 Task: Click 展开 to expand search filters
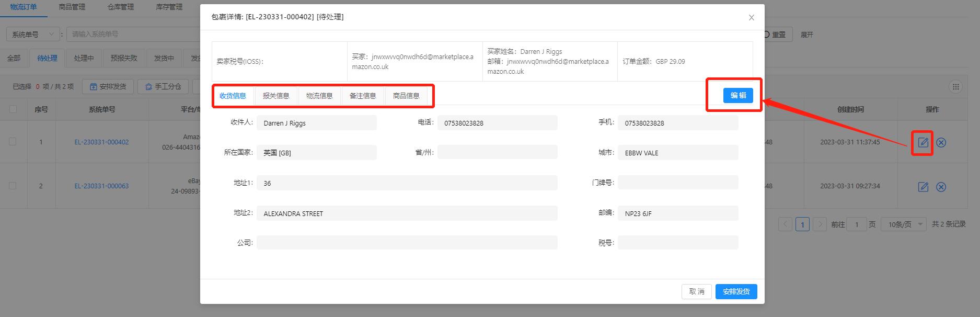pyautogui.click(x=806, y=35)
